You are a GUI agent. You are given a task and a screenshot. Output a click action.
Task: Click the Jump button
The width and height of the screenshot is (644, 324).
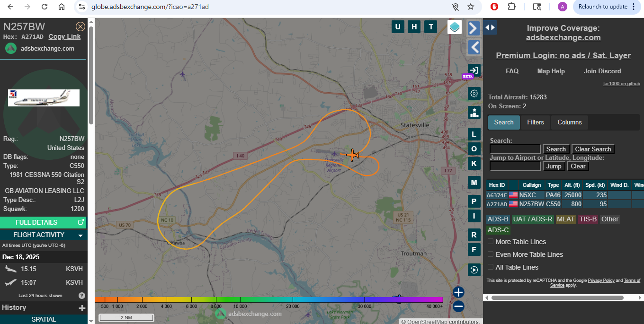554,166
